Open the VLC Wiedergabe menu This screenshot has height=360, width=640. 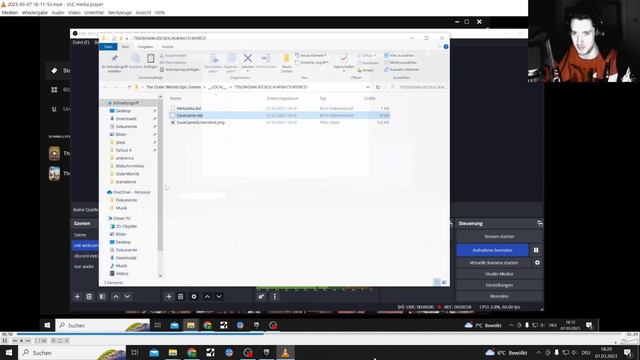point(35,13)
